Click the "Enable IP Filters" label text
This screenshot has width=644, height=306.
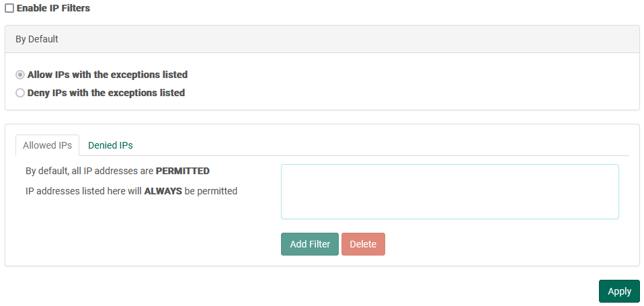(53, 8)
